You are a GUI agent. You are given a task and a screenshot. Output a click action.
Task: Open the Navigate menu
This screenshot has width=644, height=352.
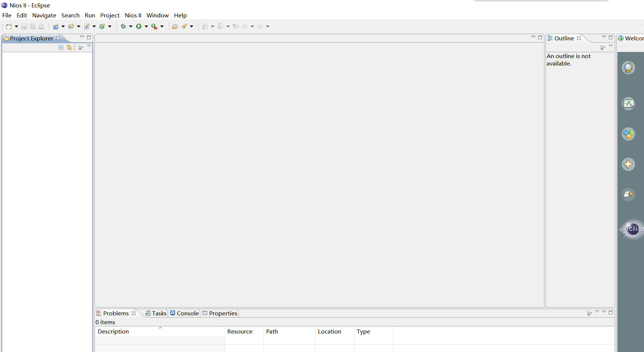click(44, 15)
